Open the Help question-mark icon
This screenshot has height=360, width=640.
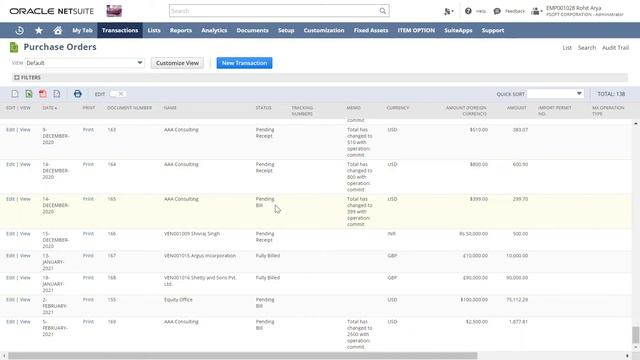coord(468,11)
